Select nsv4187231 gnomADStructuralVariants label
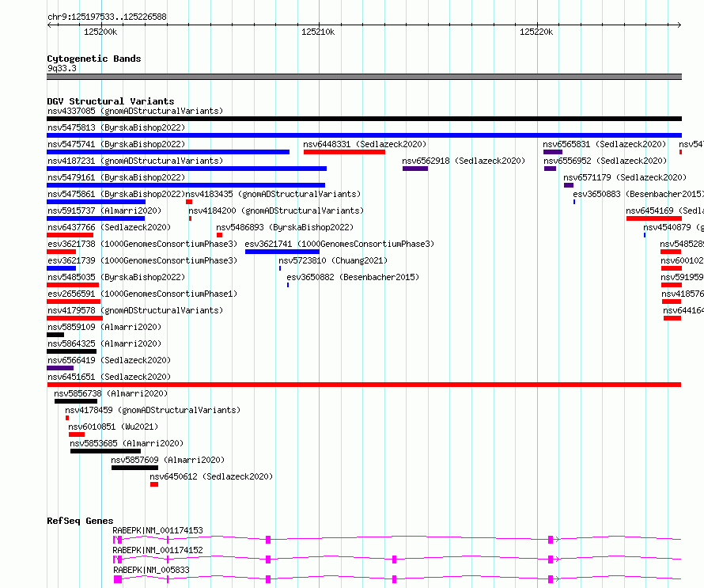The width and height of the screenshot is (704, 588). tap(135, 161)
